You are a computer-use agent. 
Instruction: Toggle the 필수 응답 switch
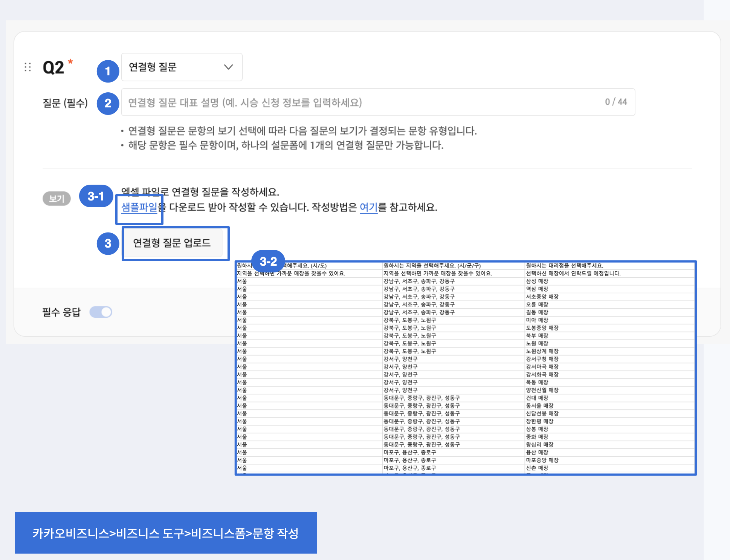101,312
